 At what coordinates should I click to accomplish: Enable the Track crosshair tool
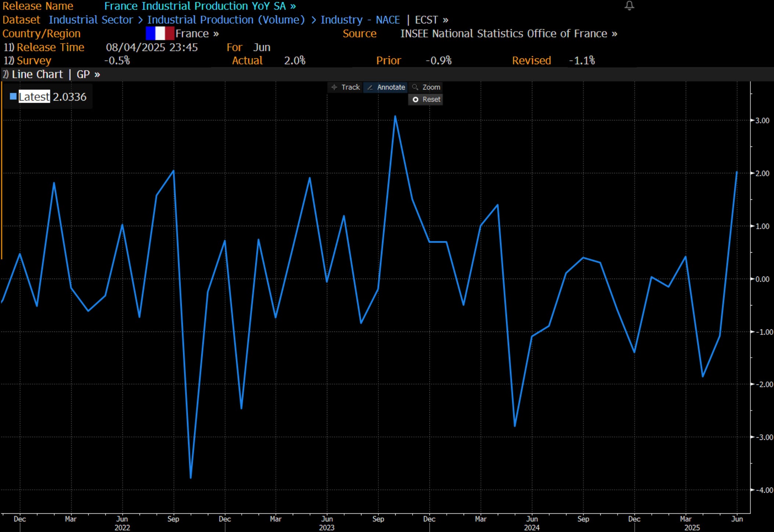[345, 87]
